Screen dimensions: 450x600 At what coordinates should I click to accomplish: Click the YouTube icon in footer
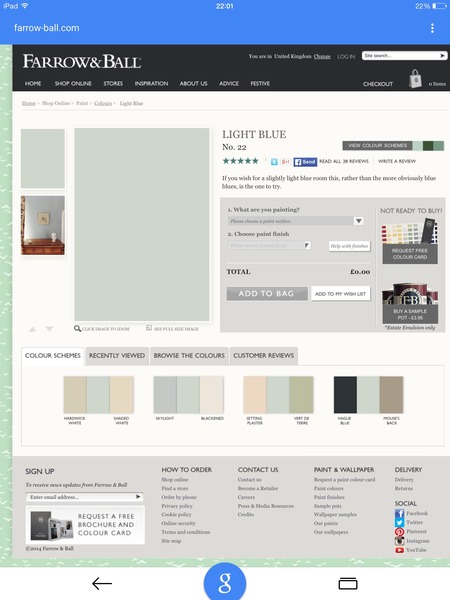coord(399,550)
